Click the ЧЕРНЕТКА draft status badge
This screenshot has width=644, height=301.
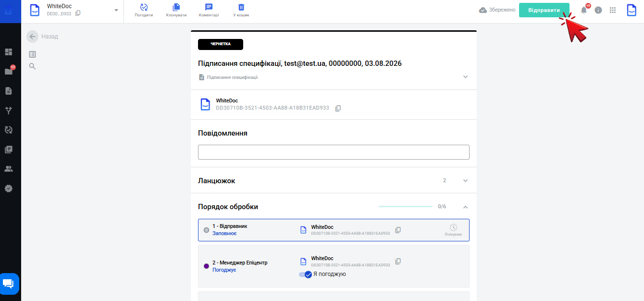tap(221, 44)
